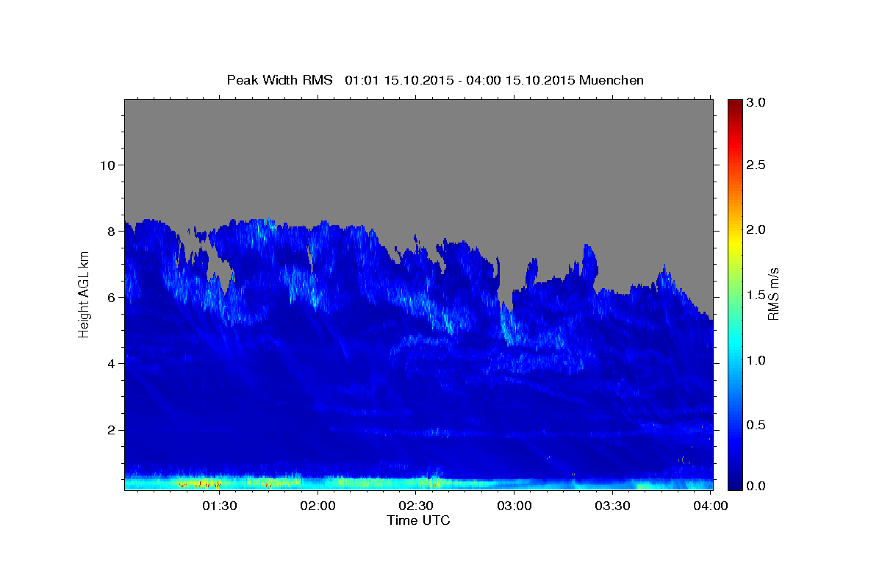882x588 pixels.
Task: Click the plot title 'Peak Width RMS'
Action: (x=280, y=80)
